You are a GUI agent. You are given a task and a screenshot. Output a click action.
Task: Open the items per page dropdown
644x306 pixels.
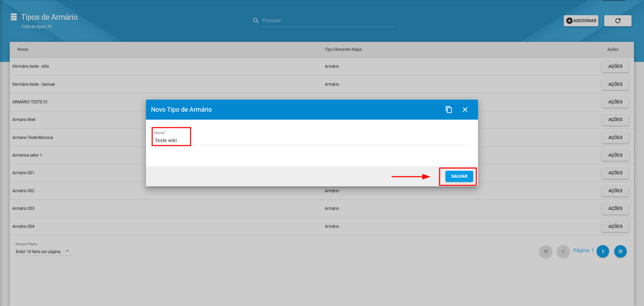coord(43,251)
